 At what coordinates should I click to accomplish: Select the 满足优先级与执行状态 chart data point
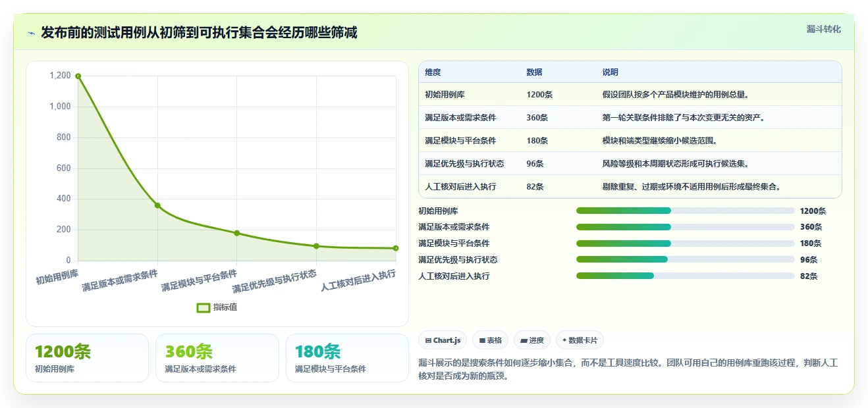tap(316, 246)
